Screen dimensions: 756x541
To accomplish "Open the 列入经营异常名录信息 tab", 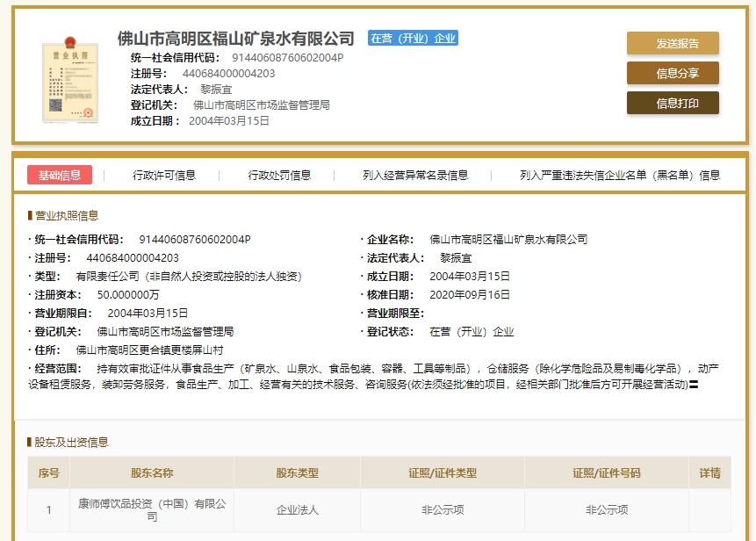I will [x=415, y=175].
